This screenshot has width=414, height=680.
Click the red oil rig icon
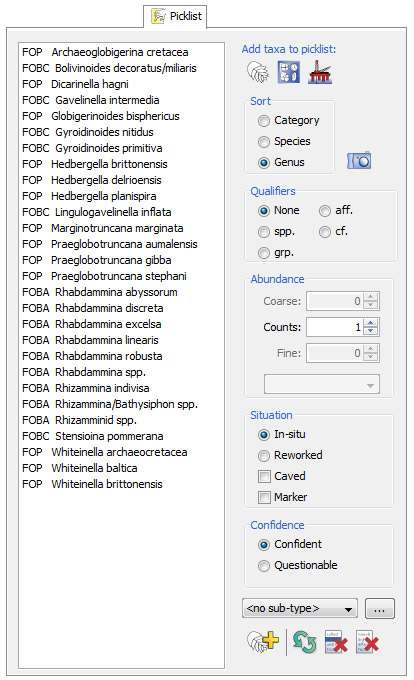319,72
